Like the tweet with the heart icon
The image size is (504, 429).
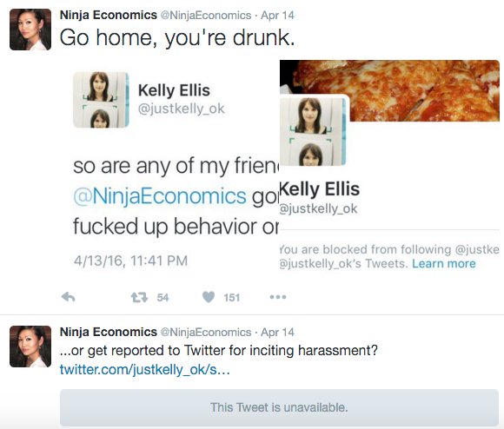[x=209, y=297]
